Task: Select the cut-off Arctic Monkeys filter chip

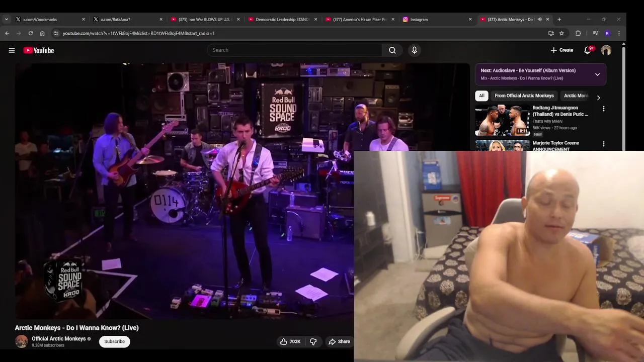Action: (576, 96)
